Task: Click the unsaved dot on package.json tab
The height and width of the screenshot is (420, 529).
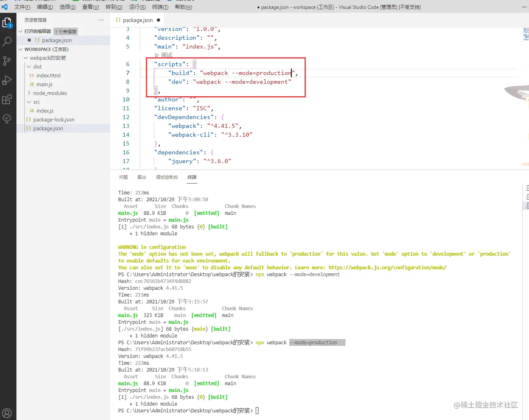Action: (159, 20)
